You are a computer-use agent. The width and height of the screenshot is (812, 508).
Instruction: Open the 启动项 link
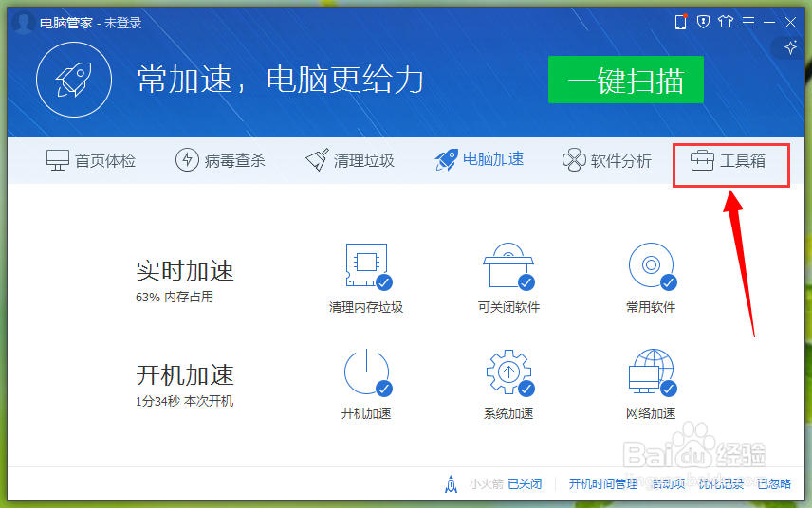[669, 484]
